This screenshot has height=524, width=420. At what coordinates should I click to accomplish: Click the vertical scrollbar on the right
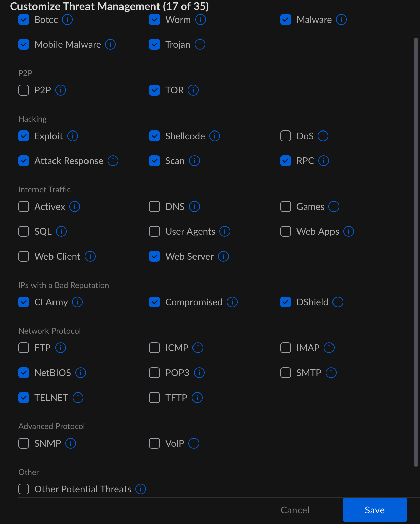pos(416,252)
